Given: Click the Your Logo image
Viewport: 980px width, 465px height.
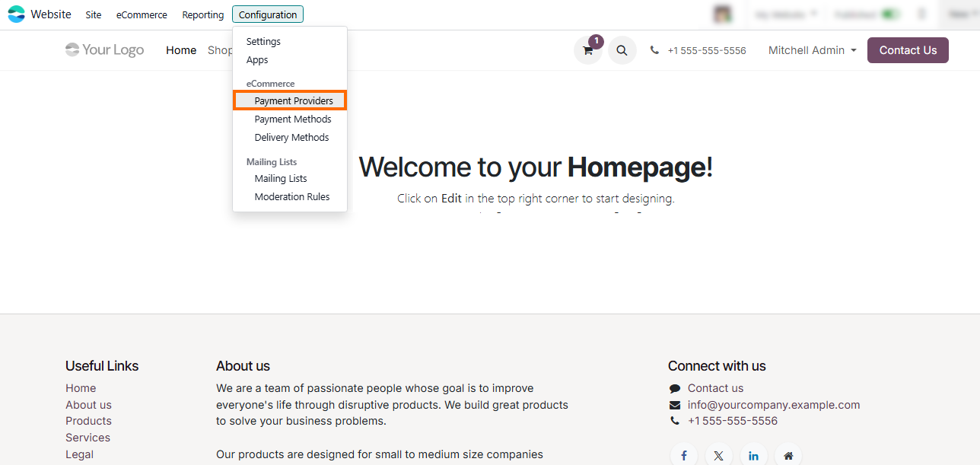Looking at the screenshot, I should pos(104,50).
